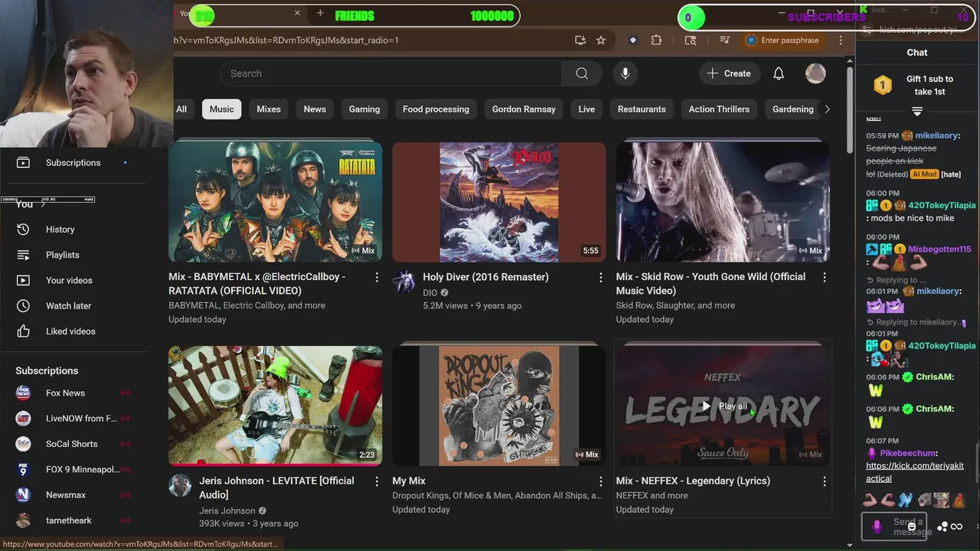Image resolution: width=980 pixels, height=551 pixels.
Task: Open more options for Skid Row mix
Action: [825, 278]
